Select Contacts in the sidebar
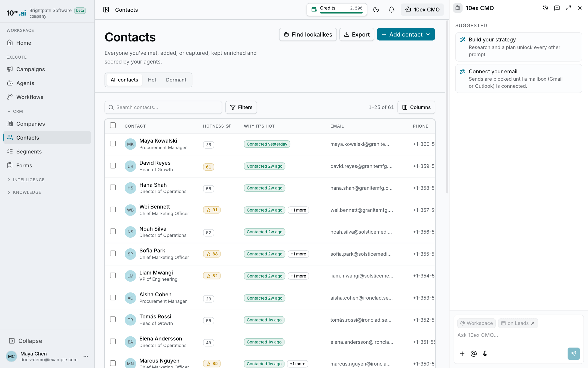588x368 pixels. pos(47,138)
